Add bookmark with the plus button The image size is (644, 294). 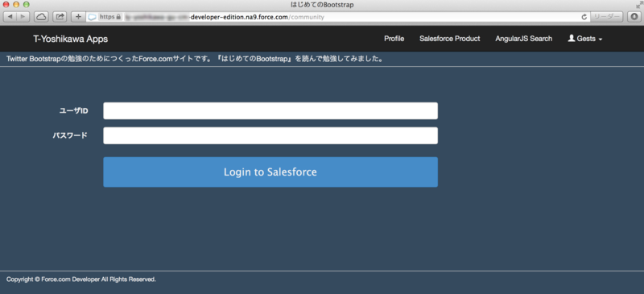pos(78,17)
